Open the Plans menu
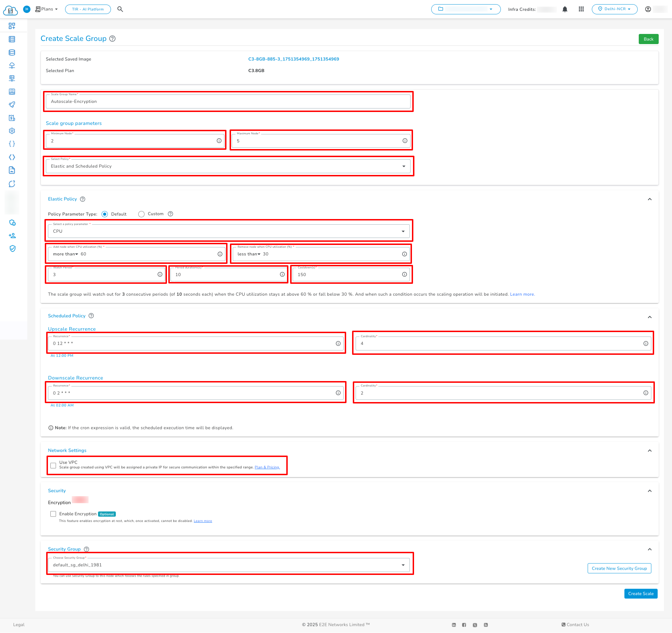 (x=46, y=9)
